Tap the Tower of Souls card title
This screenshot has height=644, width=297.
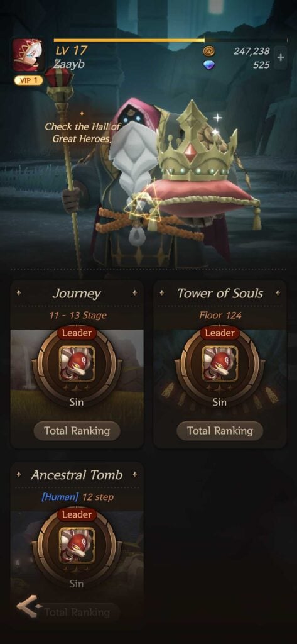tap(220, 293)
